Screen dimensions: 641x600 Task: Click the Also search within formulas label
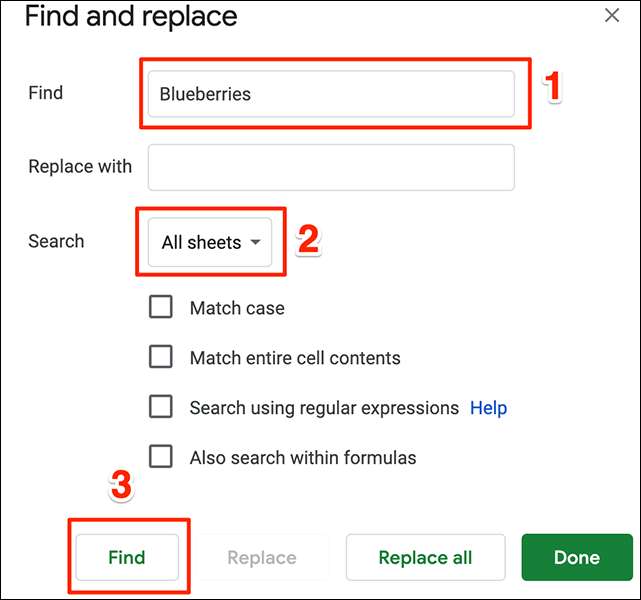click(303, 458)
